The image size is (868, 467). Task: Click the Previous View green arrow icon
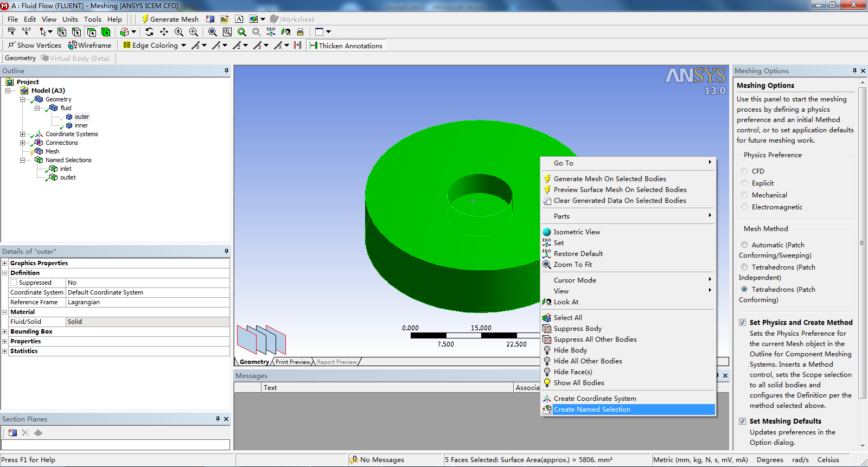pyautogui.click(x=242, y=32)
